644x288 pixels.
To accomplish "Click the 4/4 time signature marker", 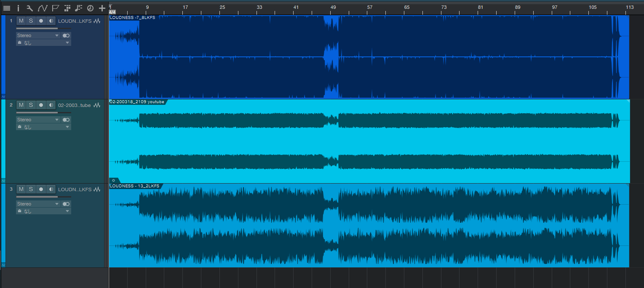I will [112, 12].
